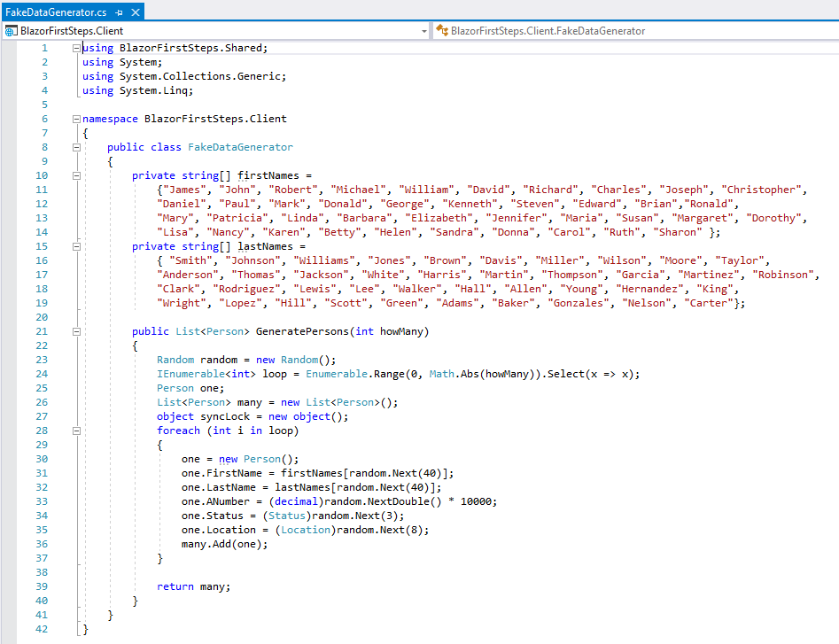This screenshot has height=644, width=839.
Task: Collapse the namespace block at line 6
Action: pos(76,119)
